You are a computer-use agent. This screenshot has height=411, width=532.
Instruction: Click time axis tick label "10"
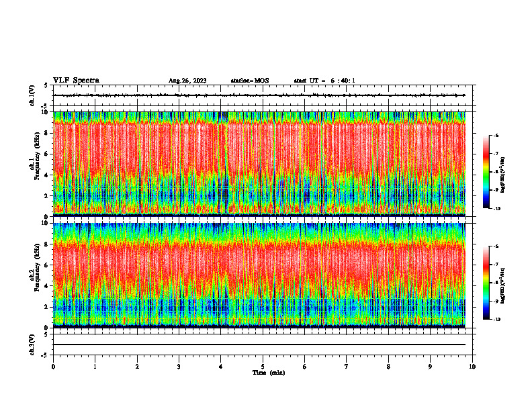tap(472, 367)
